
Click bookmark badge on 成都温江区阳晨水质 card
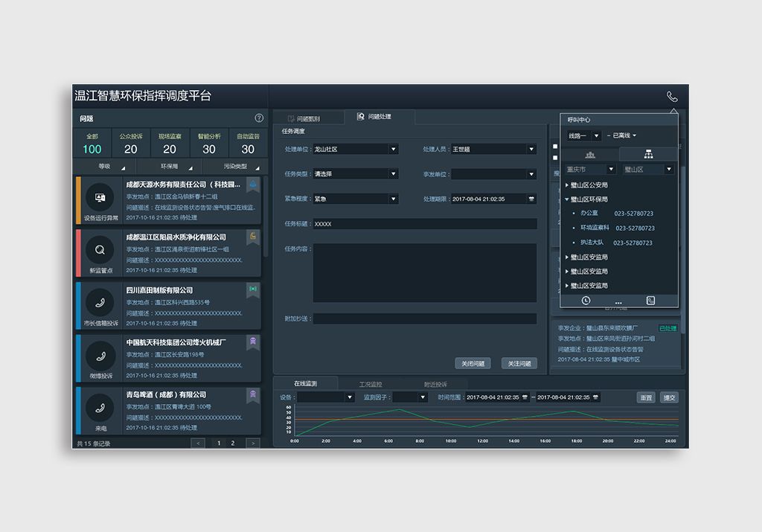(x=253, y=237)
